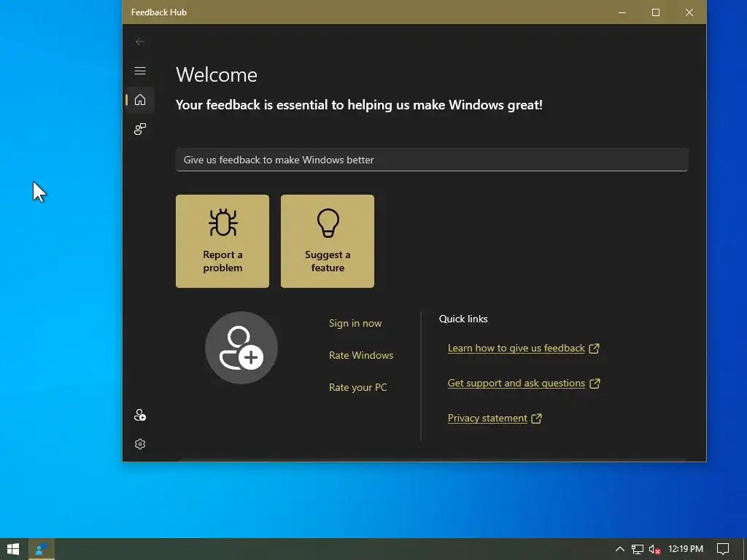Minimize the Feedback Hub window
The width and height of the screenshot is (747, 560).
click(622, 12)
